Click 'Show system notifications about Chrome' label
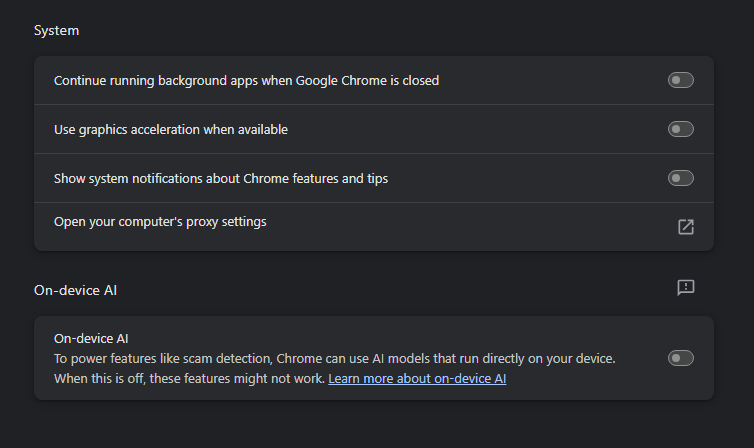Image resolution: width=754 pixels, height=448 pixels. (221, 178)
